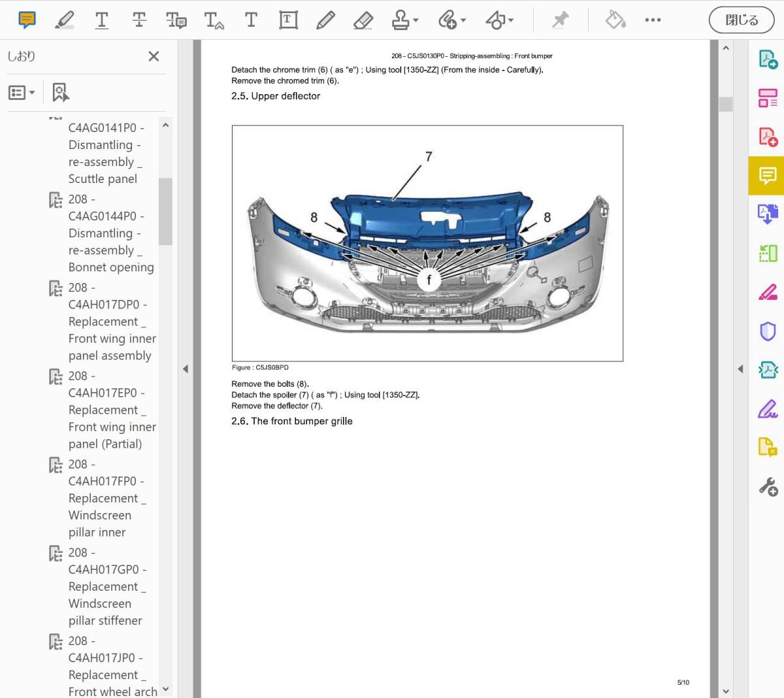This screenshot has height=698, width=784.
Task: Open the Scan and OCR tool
Action: tap(768, 253)
